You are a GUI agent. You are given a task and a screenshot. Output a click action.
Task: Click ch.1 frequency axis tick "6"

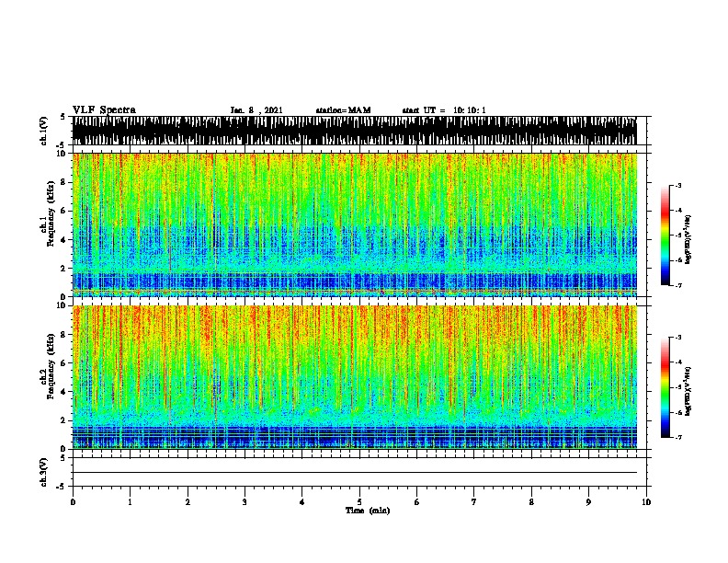pyautogui.click(x=64, y=212)
